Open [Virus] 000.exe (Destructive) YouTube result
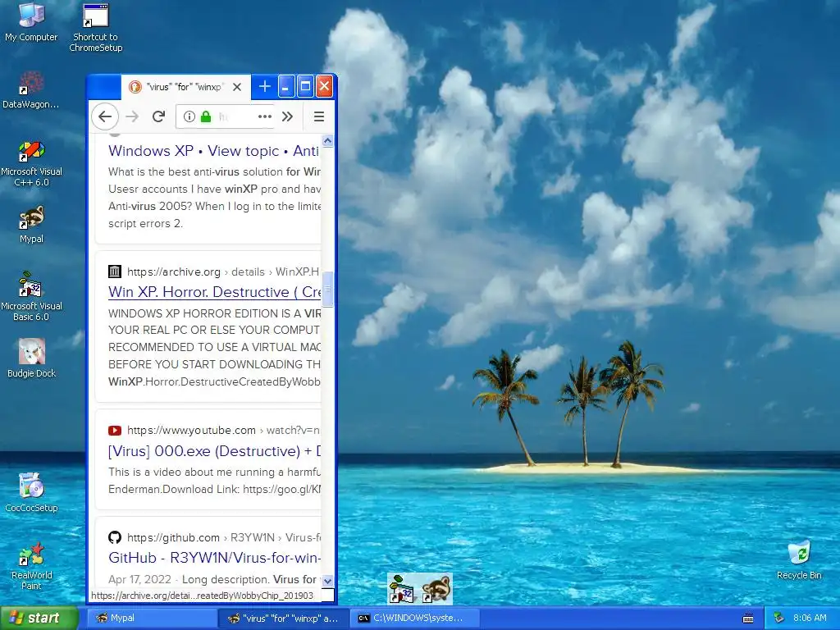 [214, 451]
